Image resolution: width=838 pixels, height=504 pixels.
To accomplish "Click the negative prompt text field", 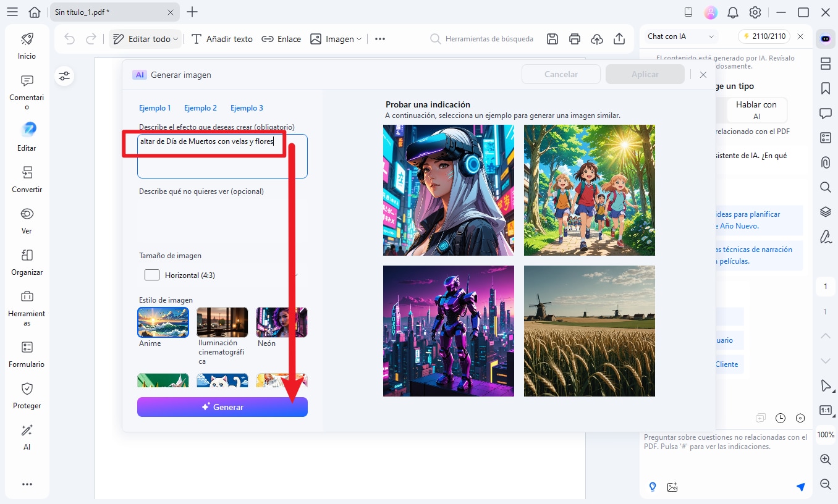I will tap(222, 219).
